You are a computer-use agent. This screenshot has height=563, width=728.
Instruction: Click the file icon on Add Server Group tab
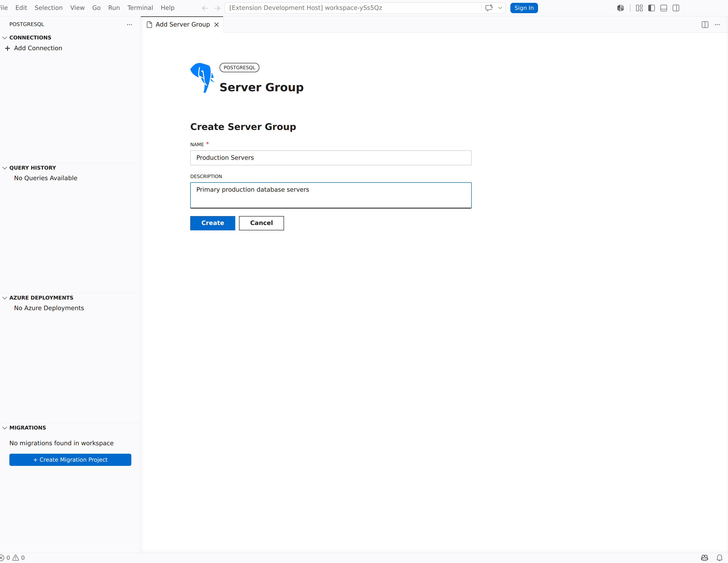click(x=149, y=25)
